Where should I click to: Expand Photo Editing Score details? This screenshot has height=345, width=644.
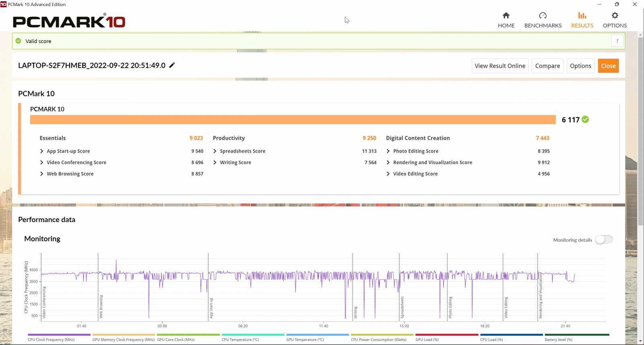point(388,151)
